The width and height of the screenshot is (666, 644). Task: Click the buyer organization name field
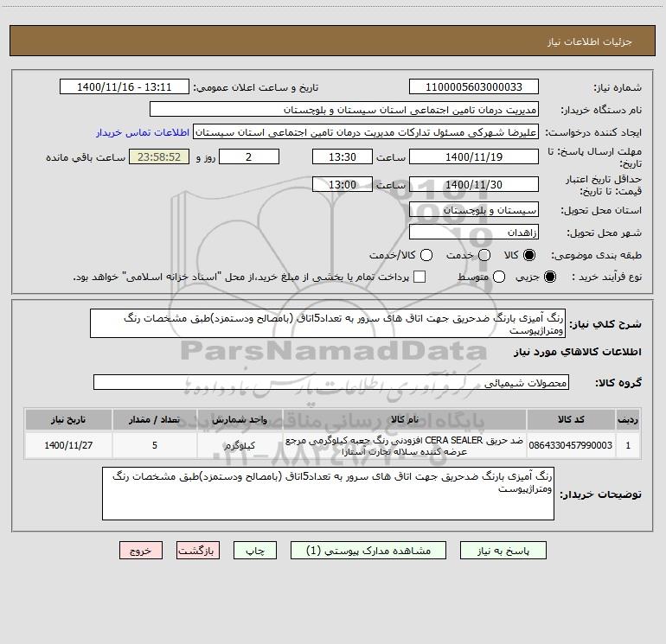point(344,109)
